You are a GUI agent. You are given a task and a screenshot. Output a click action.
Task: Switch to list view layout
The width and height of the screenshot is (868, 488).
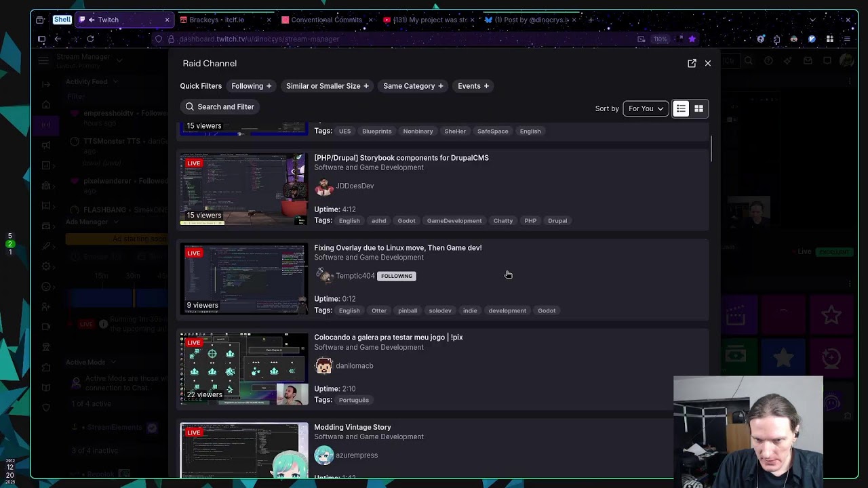point(681,108)
